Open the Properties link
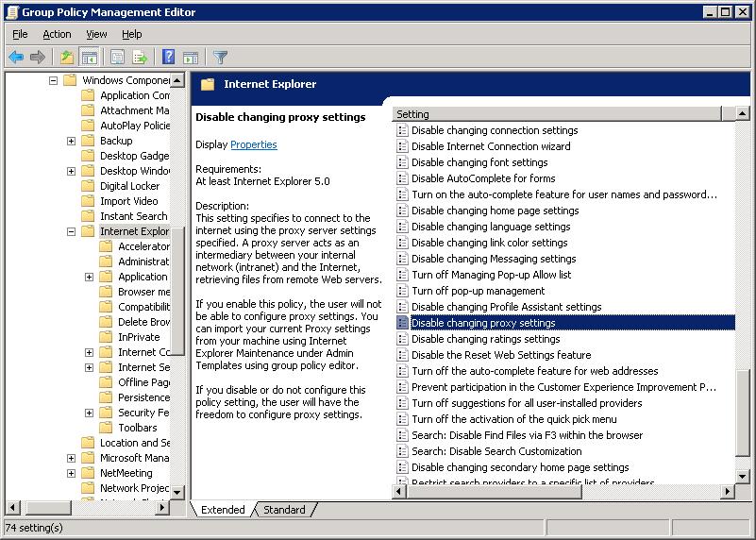756x540 pixels. pyautogui.click(x=253, y=144)
